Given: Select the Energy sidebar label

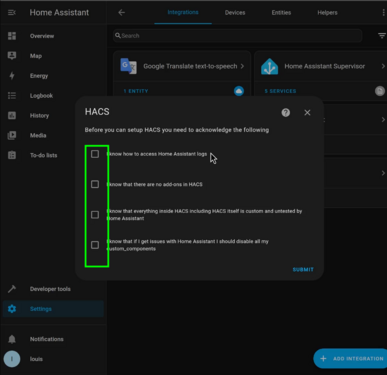Looking at the screenshot, I should [39, 76].
